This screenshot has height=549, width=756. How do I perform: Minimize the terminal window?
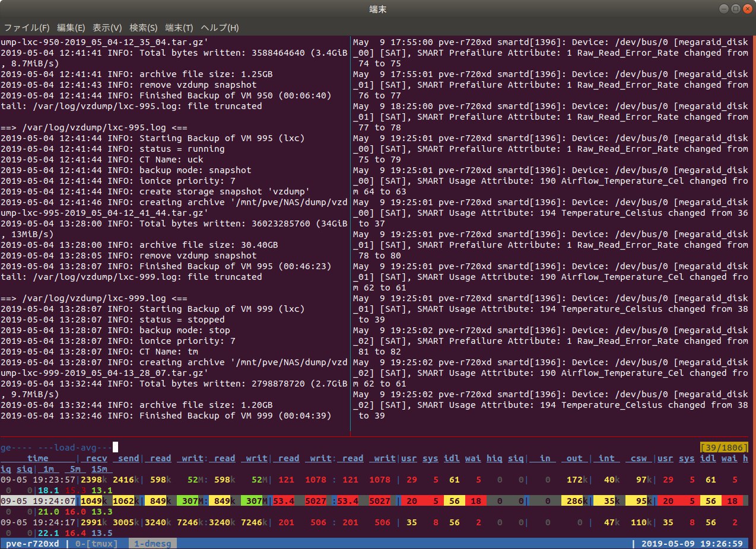(x=723, y=8)
